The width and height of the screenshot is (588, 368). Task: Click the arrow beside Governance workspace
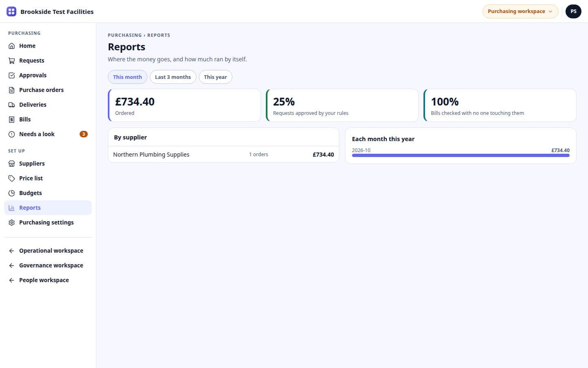click(11, 265)
